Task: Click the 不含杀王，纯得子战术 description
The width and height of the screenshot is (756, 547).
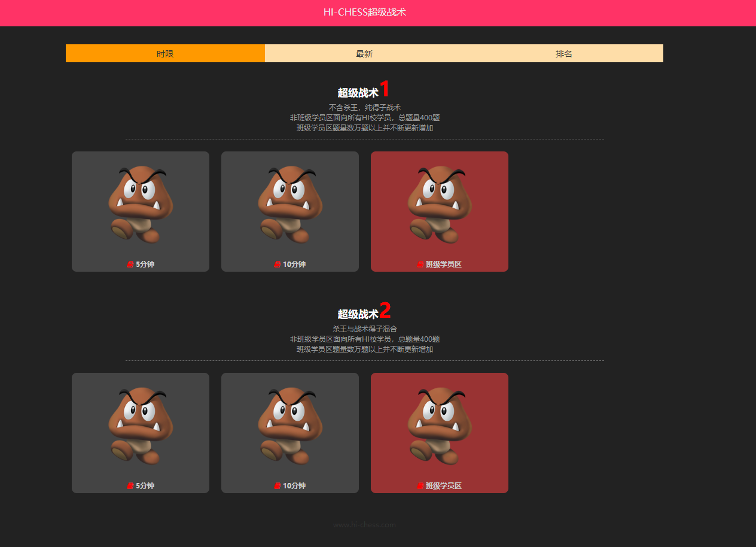Action: pos(365,108)
